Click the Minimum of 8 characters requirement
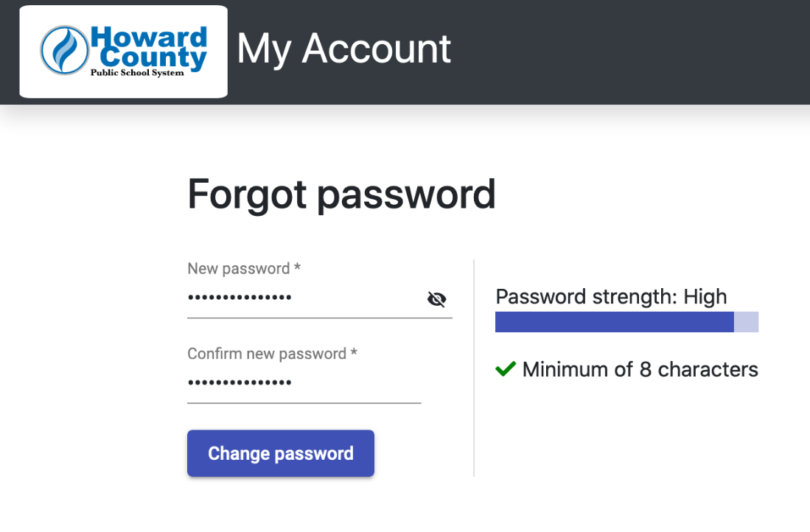This screenshot has width=810, height=532. click(640, 369)
